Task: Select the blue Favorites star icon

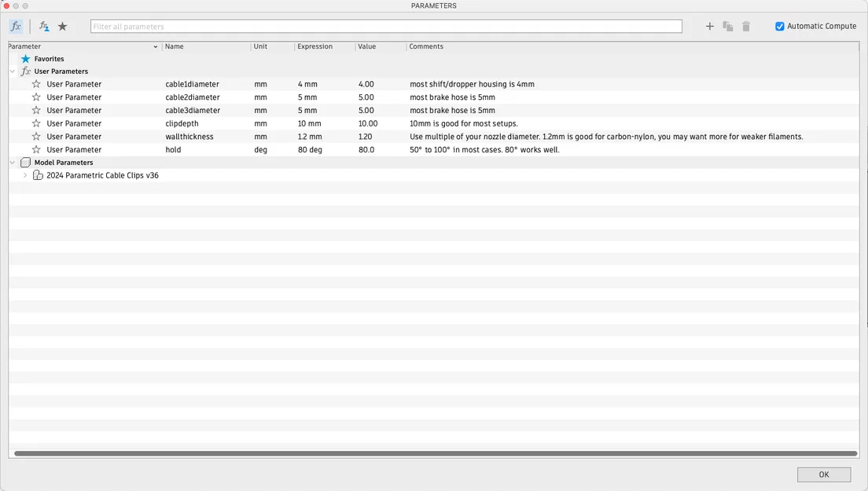Action: point(25,59)
